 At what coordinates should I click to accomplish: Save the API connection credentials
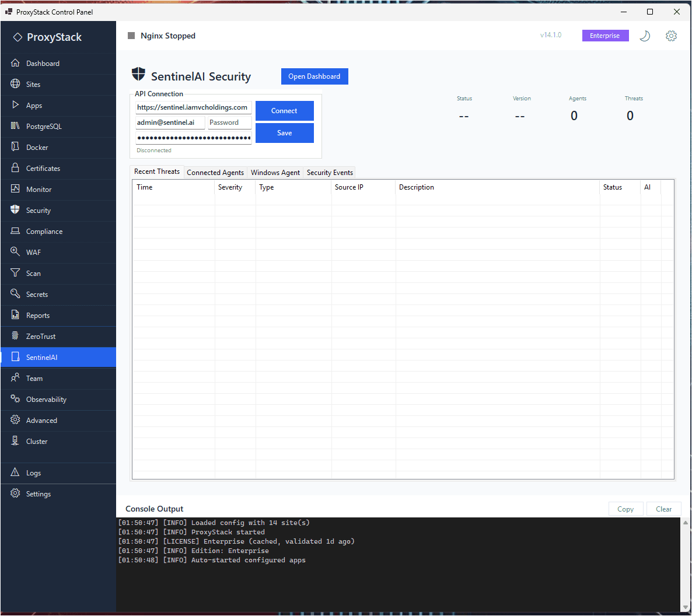[x=284, y=132]
